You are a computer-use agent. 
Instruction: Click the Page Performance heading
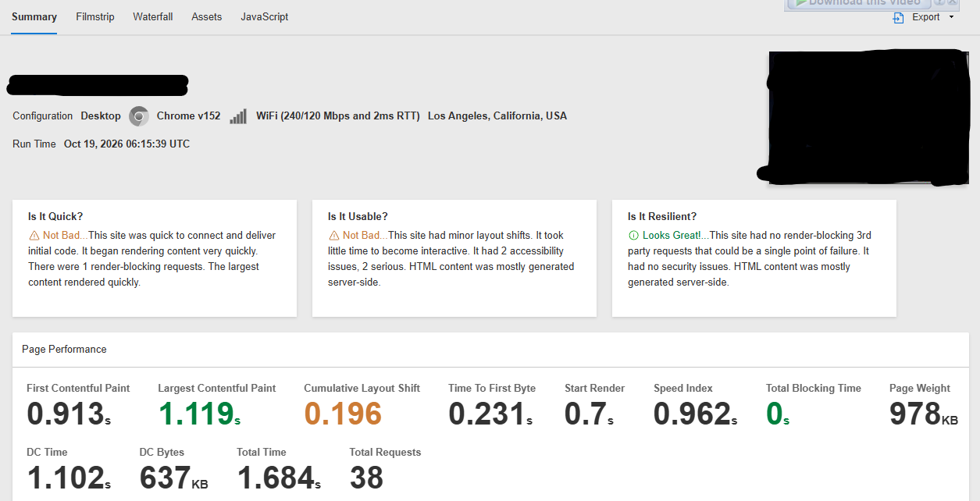tap(64, 349)
